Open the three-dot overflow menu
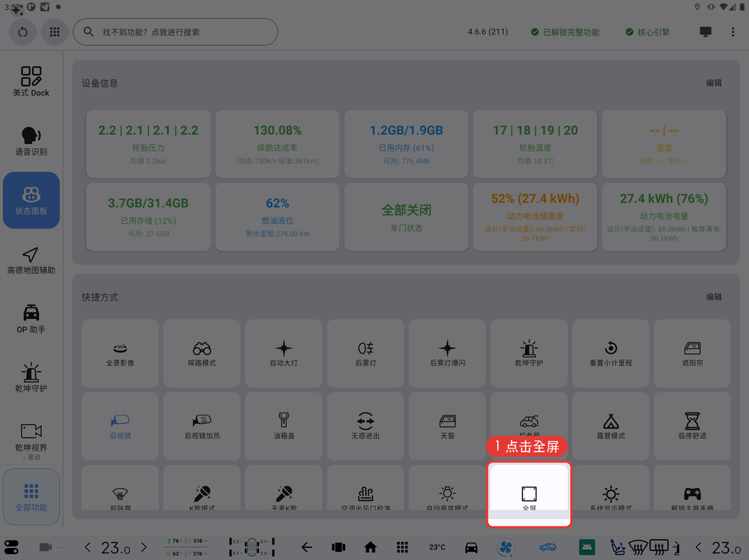This screenshot has height=560, width=749. click(x=733, y=32)
